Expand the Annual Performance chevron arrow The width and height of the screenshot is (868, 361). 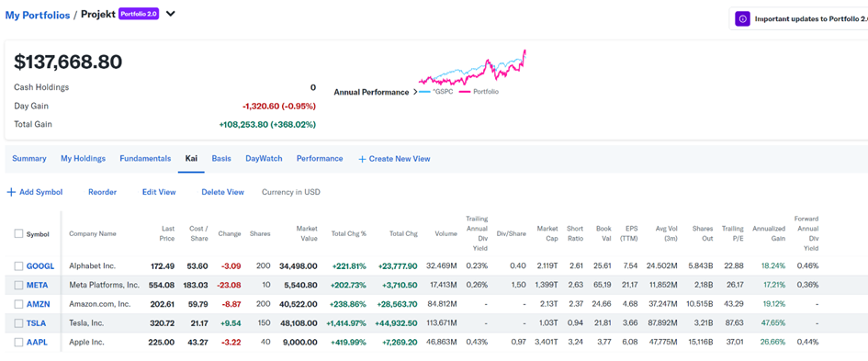(414, 92)
